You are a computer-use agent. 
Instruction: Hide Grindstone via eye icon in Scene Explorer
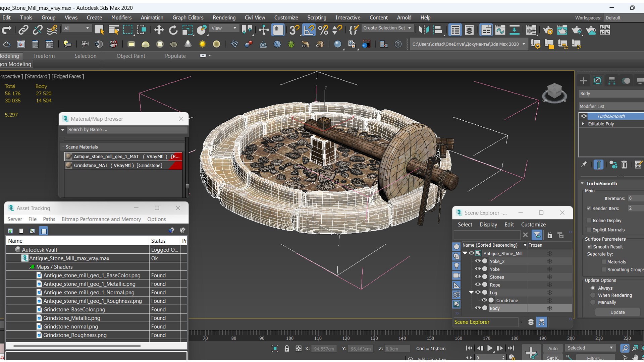484,300
